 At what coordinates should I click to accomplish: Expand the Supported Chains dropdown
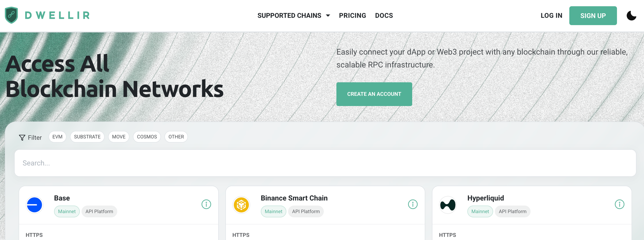294,15
